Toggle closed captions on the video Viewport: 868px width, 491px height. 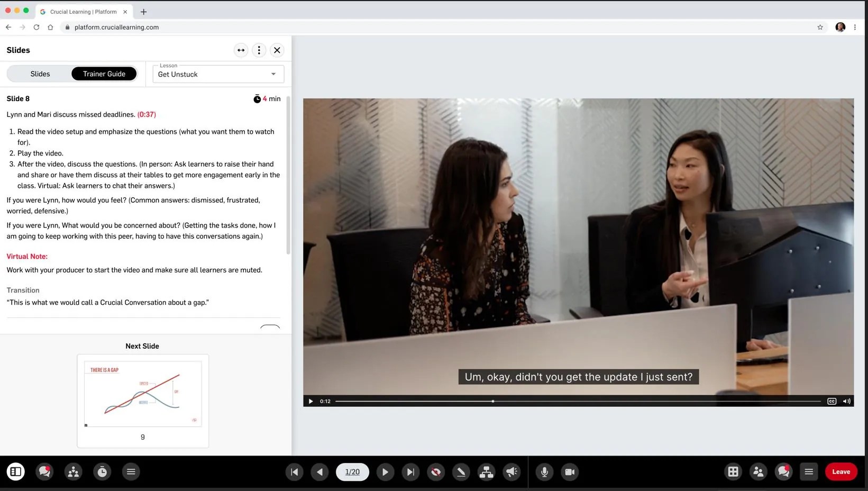click(x=832, y=401)
